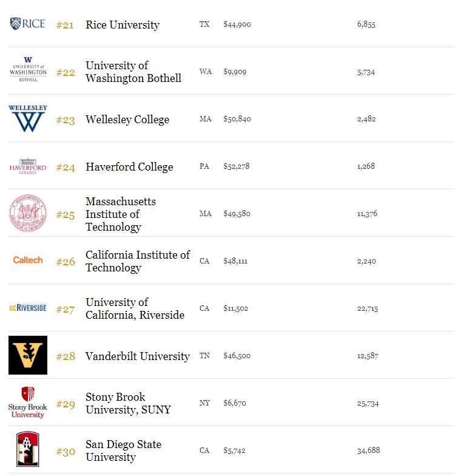
Task: Open the Haverford College link
Action: [129, 167]
